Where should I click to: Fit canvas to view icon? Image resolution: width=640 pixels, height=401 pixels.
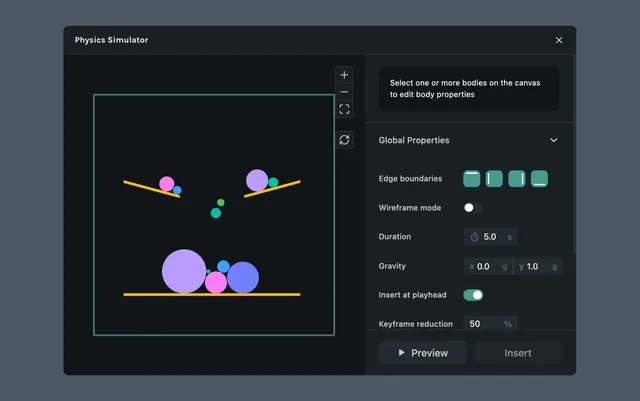point(344,109)
